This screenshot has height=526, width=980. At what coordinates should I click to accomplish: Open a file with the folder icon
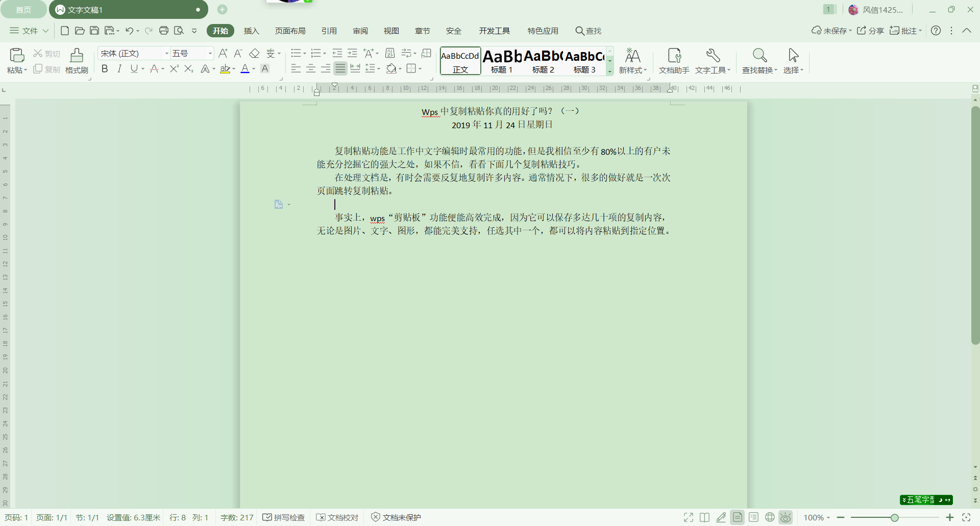(80, 31)
